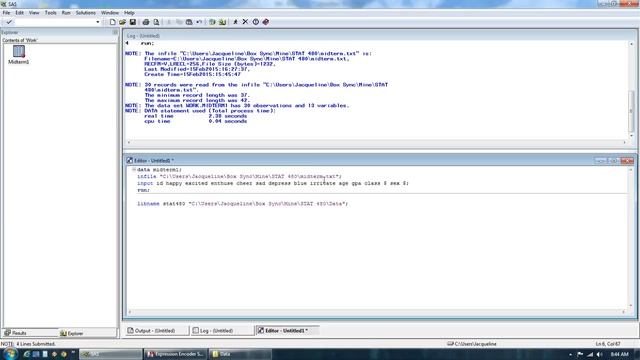The height and width of the screenshot is (360, 640).
Task: Open the File menu
Action: [x=6, y=13]
